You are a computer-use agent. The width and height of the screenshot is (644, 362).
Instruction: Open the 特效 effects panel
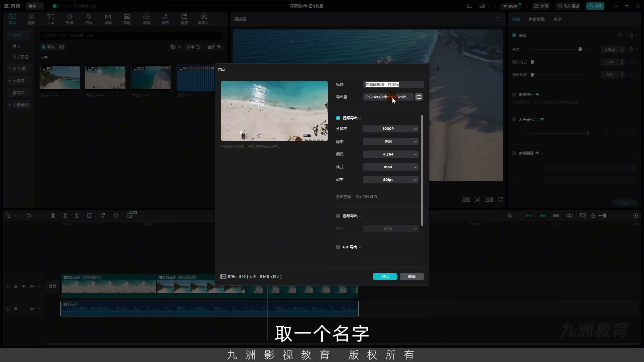pos(89,19)
